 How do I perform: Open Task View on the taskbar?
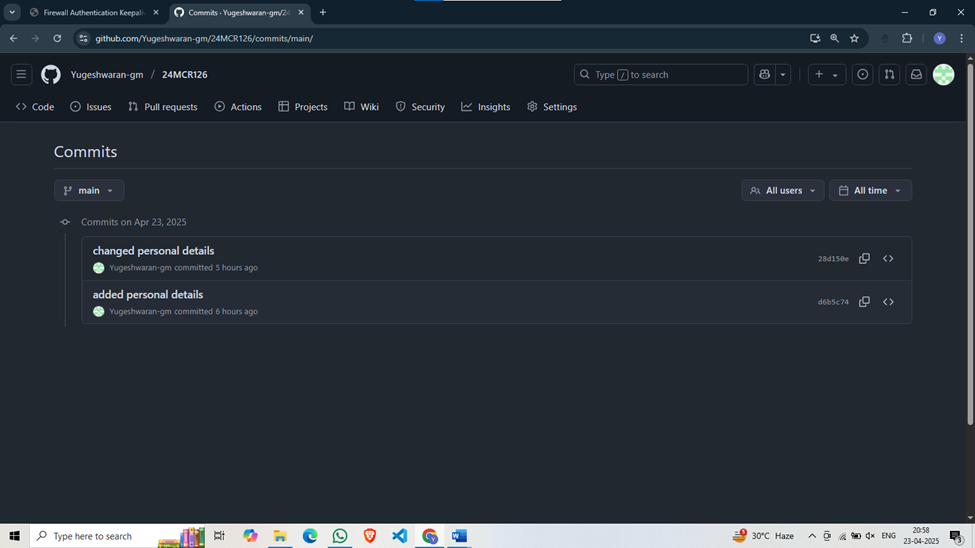click(219, 536)
